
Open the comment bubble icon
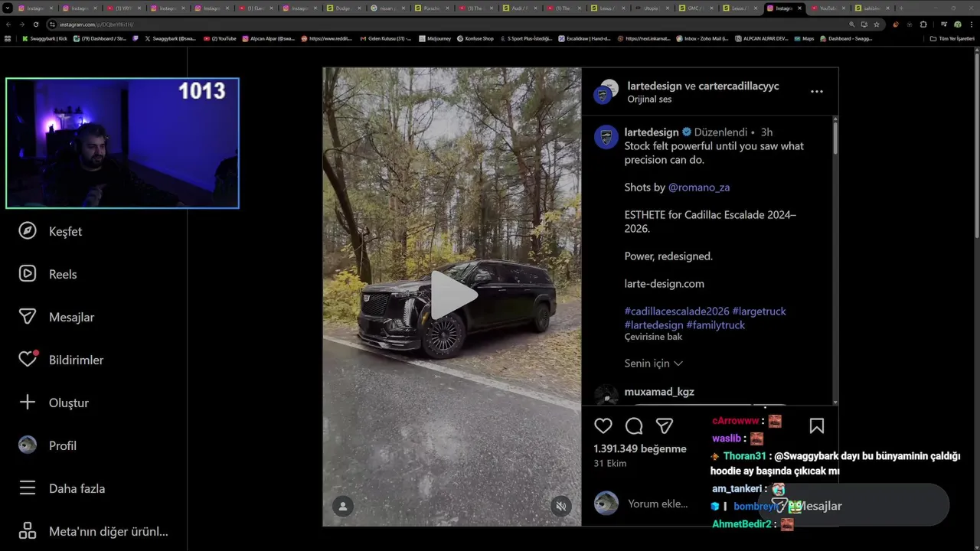(634, 426)
